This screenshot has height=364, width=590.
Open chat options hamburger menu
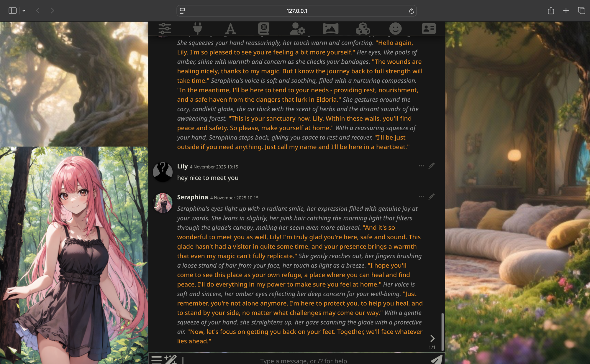[x=156, y=360]
